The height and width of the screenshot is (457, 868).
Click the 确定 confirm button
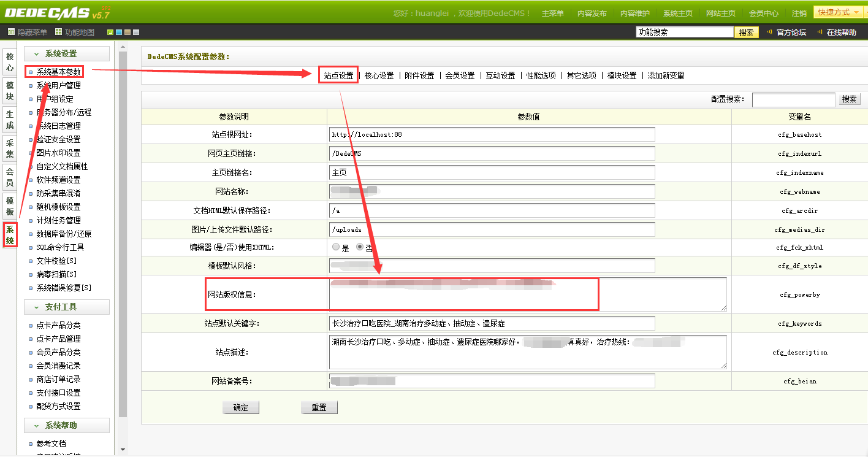[x=241, y=407]
